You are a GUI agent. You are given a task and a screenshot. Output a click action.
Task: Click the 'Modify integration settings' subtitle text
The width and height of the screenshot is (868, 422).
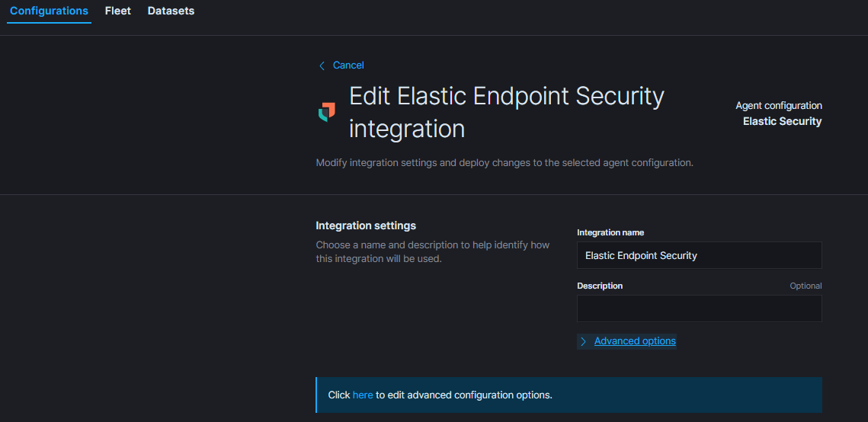tap(504, 163)
